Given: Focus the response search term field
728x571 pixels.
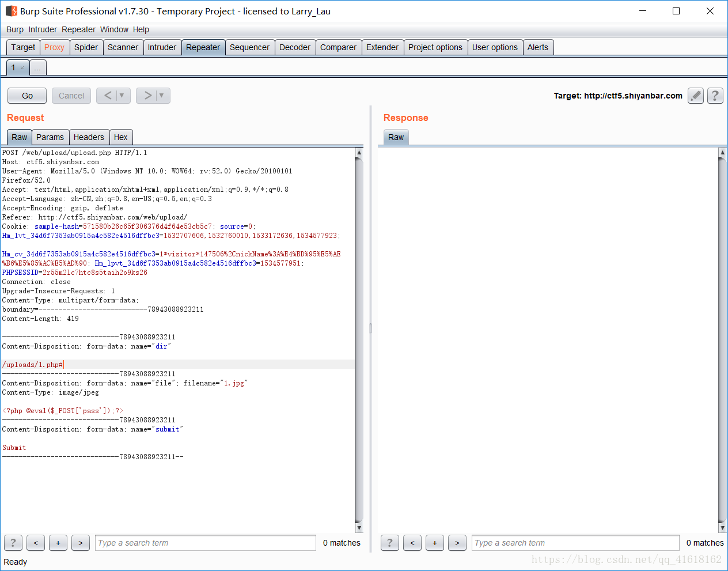Looking at the screenshot, I should coord(576,543).
